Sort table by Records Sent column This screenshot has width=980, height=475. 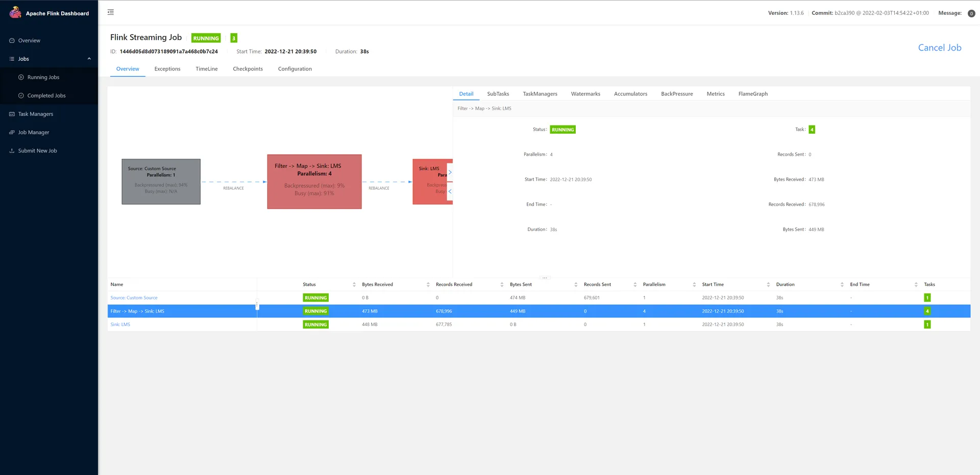[635, 285]
